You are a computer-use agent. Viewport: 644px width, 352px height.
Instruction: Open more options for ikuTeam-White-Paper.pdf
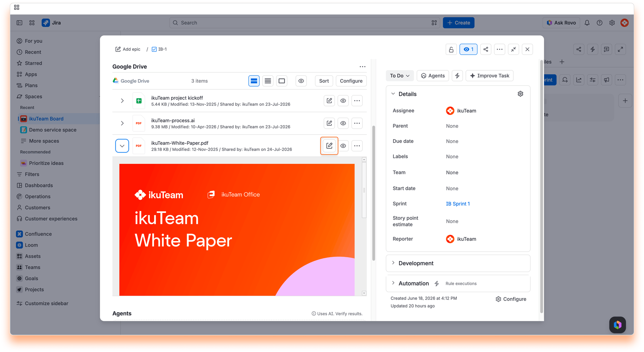pos(357,146)
